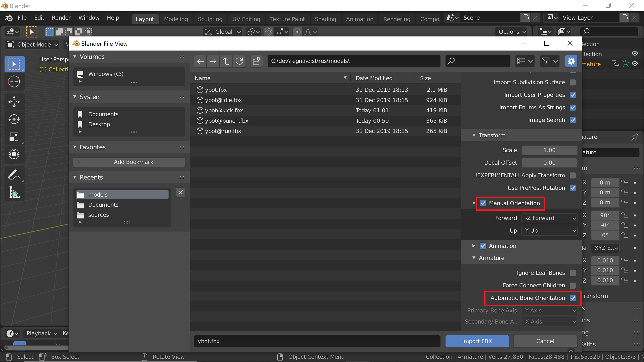Click the file name input field
Image resolution: width=644 pixels, height=362 pixels.
317,341
